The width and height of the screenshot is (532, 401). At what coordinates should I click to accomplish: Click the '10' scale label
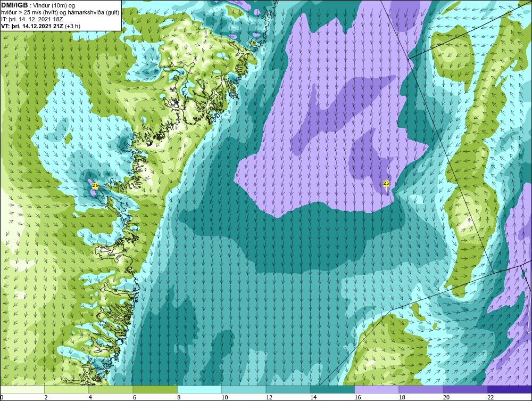point(225,398)
